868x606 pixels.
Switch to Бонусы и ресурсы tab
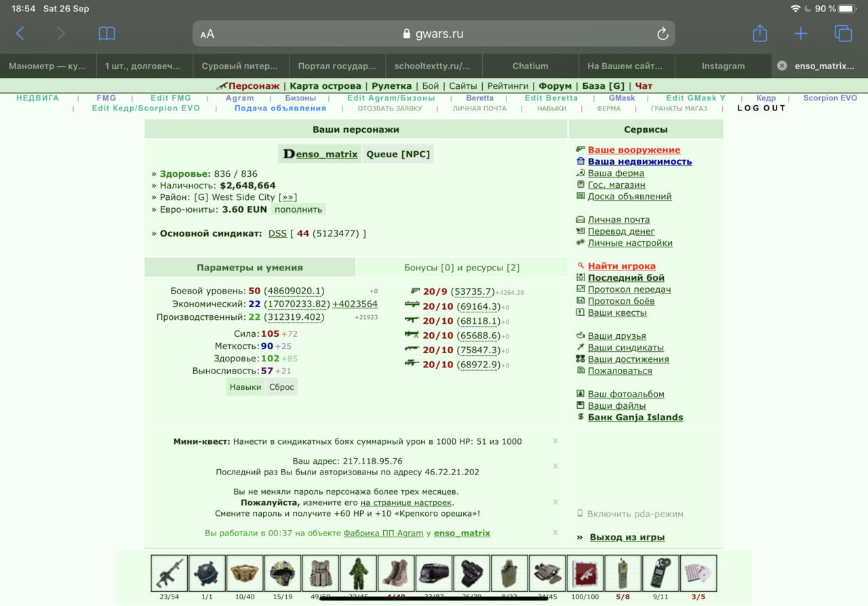pos(462,268)
